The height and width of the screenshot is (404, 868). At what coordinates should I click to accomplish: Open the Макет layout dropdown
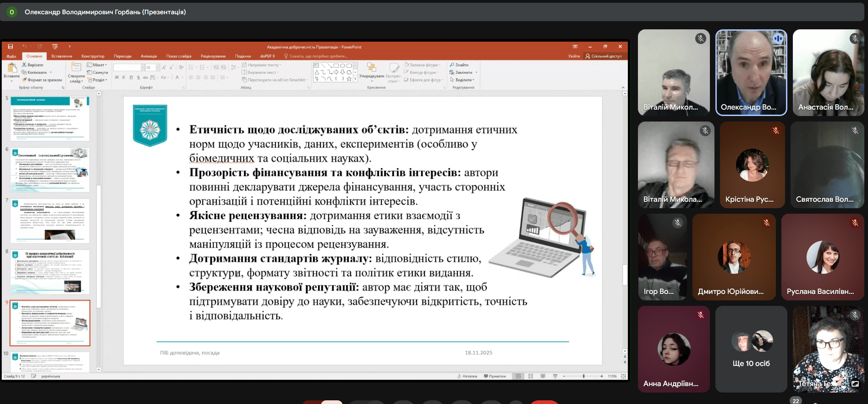(97, 65)
